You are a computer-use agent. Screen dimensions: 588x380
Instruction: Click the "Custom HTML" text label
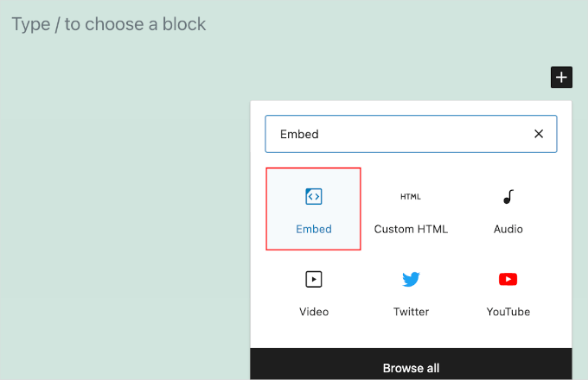[x=411, y=230]
